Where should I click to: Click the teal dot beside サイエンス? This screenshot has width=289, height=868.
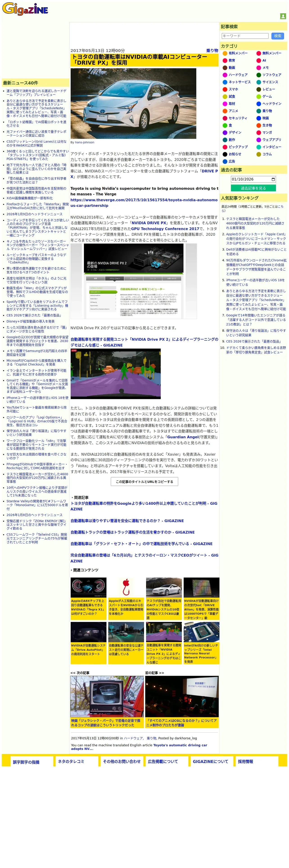point(258,82)
